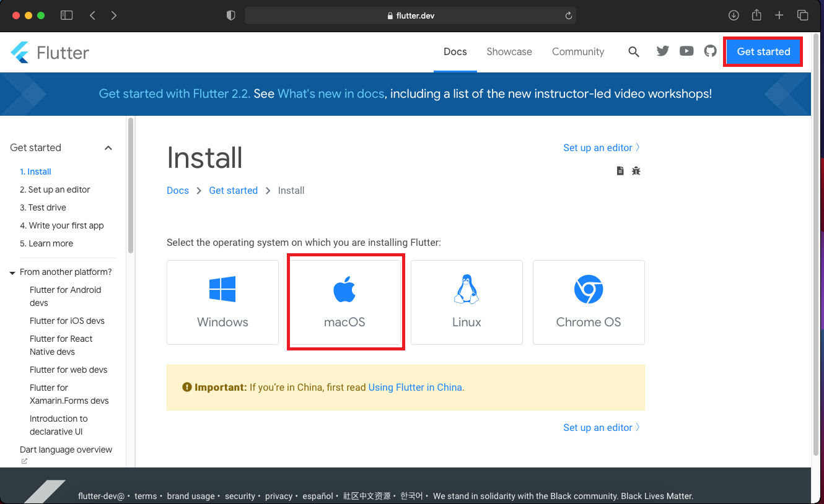The height and width of the screenshot is (504, 824).
Task: Click the bottom Set up an editor link
Action: click(602, 427)
